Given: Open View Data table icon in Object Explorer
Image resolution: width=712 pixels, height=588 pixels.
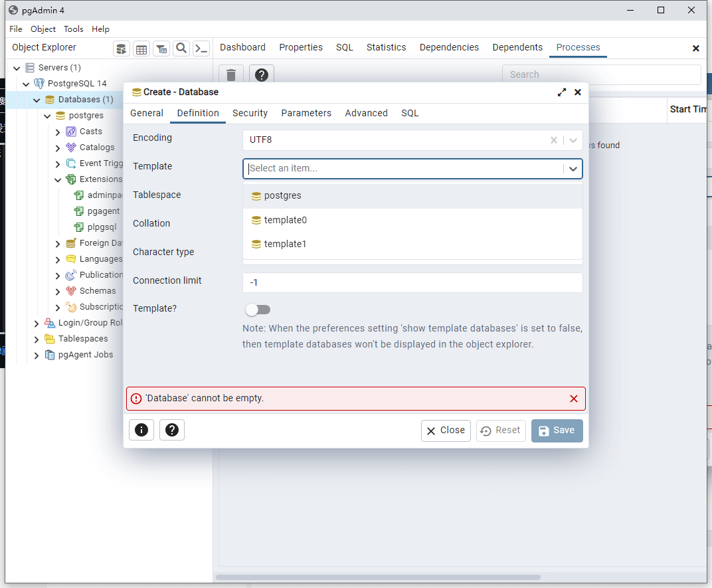Looking at the screenshot, I should click(x=141, y=49).
